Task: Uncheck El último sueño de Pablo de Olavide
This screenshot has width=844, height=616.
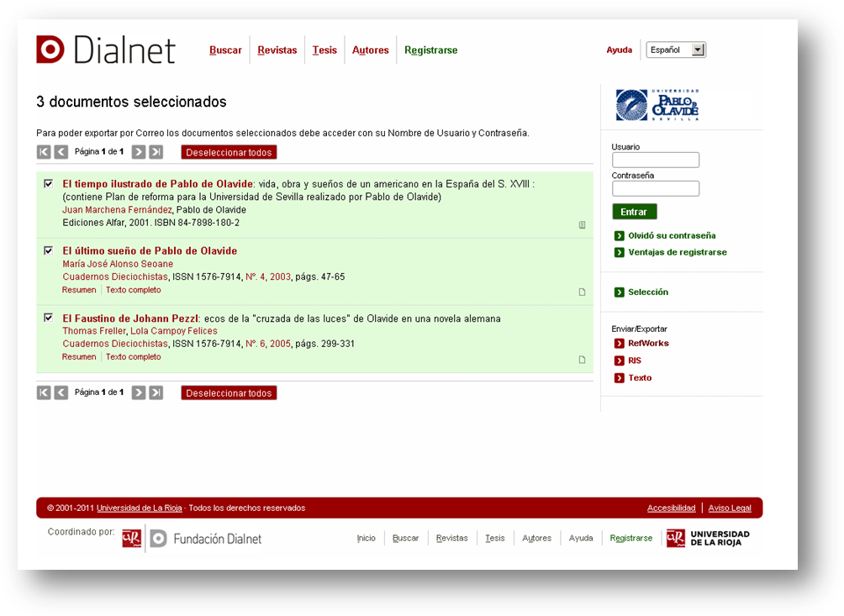Action: coord(49,250)
